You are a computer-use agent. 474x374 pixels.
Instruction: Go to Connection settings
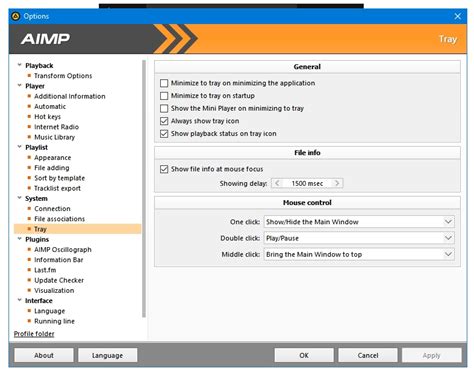(x=52, y=209)
